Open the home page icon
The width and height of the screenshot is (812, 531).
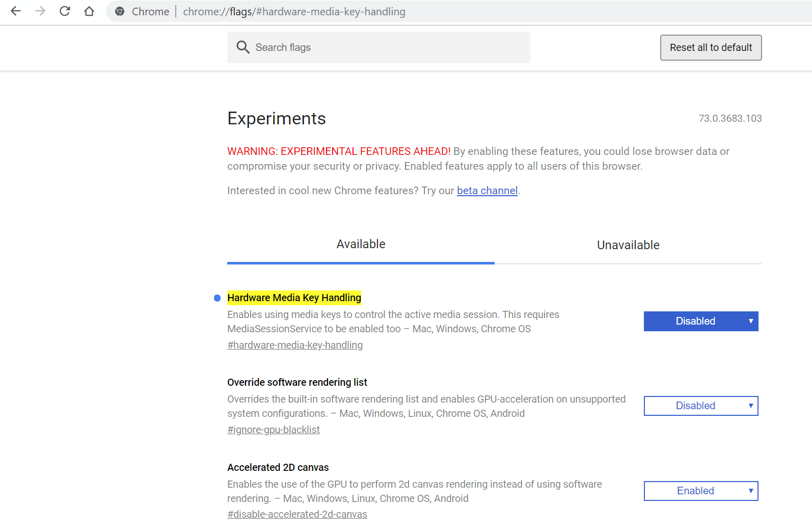(89, 11)
